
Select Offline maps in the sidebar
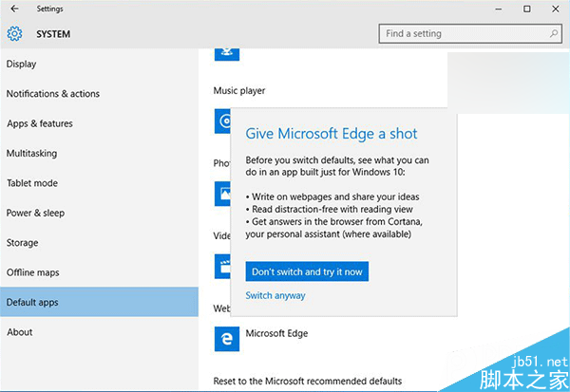pos(32,272)
